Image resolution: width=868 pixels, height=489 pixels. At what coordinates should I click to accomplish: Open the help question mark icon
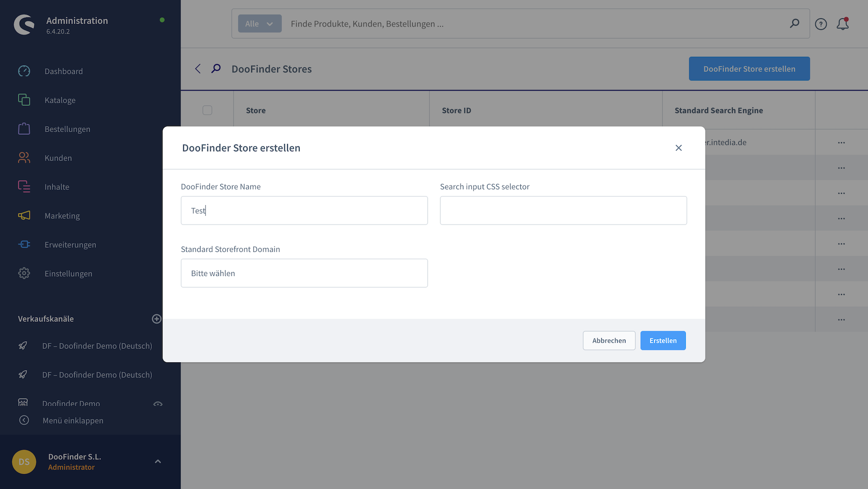(x=821, y=24)
